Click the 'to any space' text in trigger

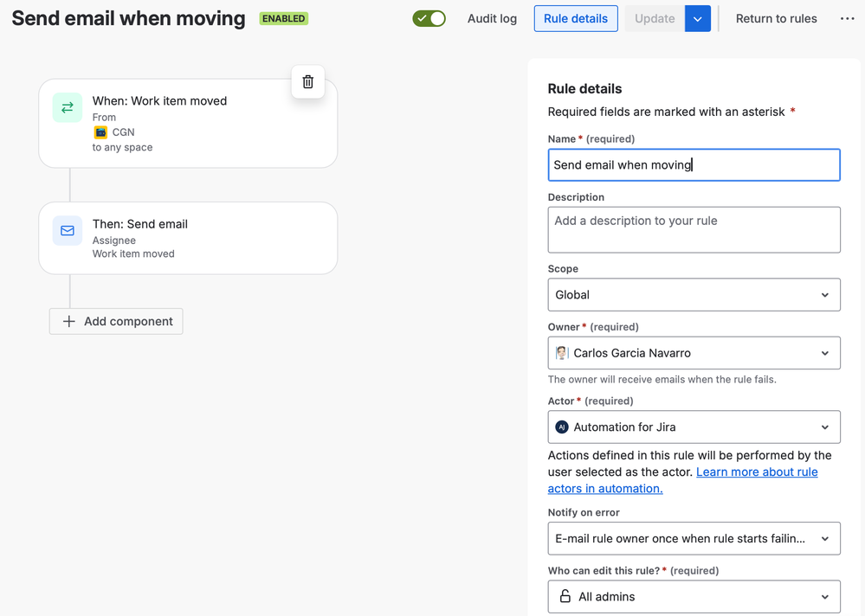click(122, 147)
